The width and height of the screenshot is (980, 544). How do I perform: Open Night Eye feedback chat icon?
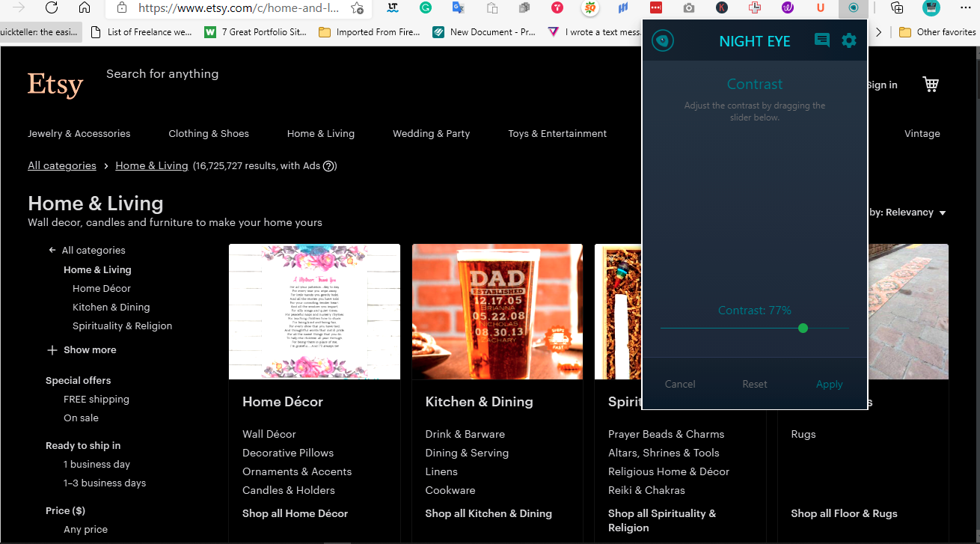822,40
